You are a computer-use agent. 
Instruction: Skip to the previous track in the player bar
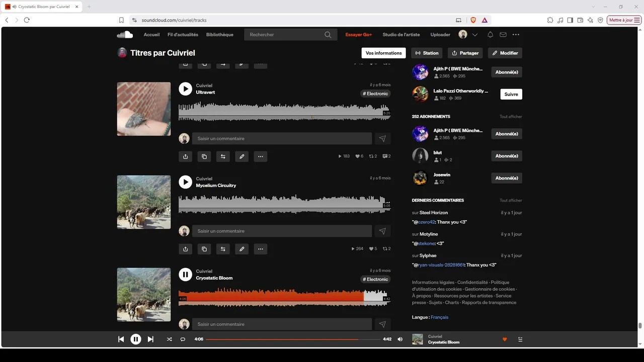coord(121,339)
